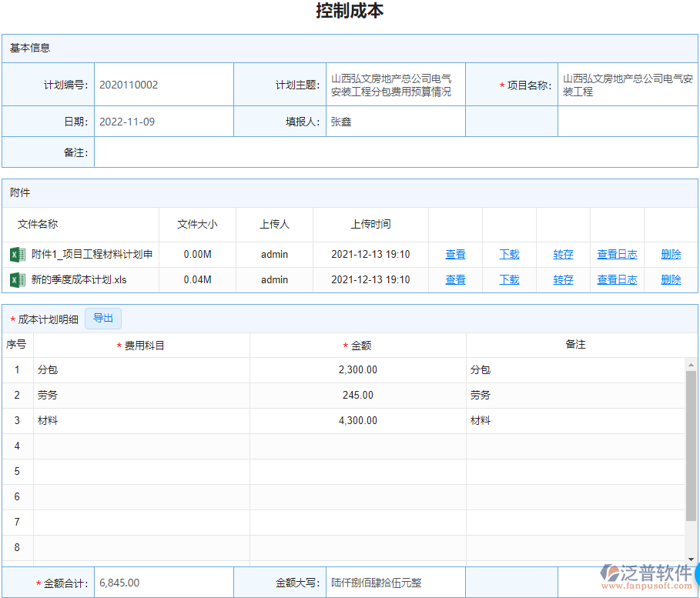Viewport: 700px width, 598px height.
Task: Open the 导出 export button
Action: click(x=102, y=318)
